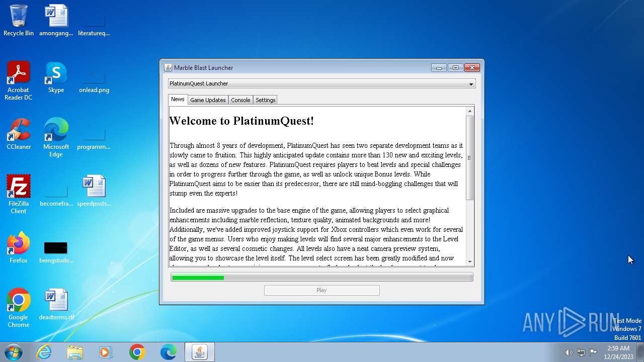Launch FileZilla Client desktop shortcut

pos(19,194)
